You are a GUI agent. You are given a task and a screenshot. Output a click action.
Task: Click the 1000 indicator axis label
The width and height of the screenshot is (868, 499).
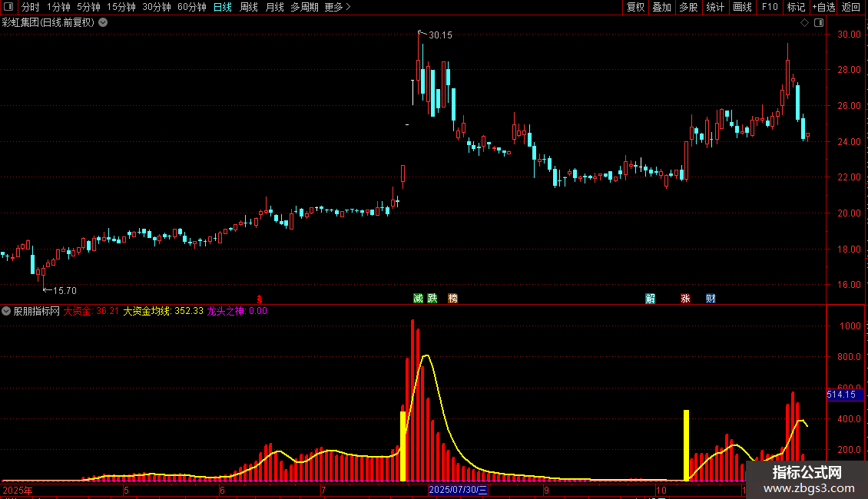pyautogui.click(x=850, y=326)
